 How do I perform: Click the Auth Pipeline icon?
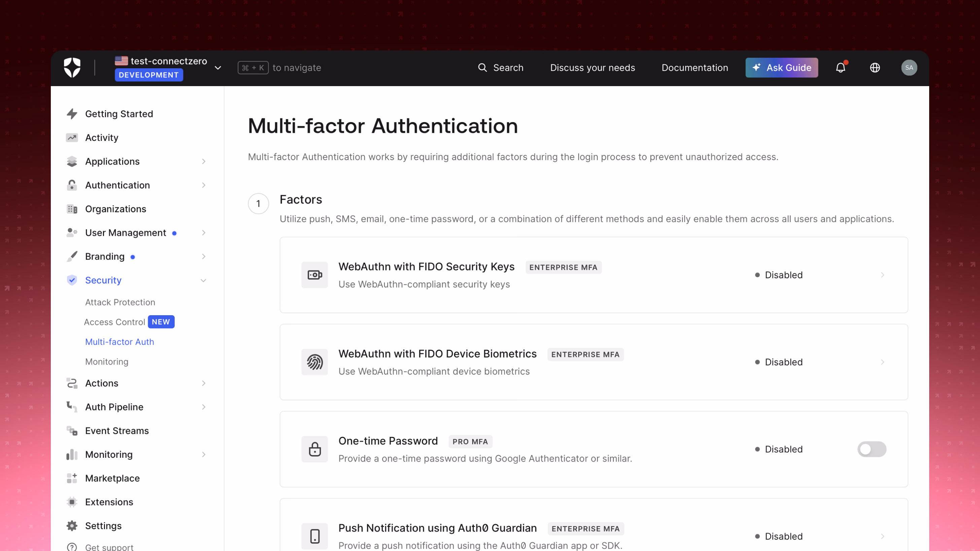72,407
